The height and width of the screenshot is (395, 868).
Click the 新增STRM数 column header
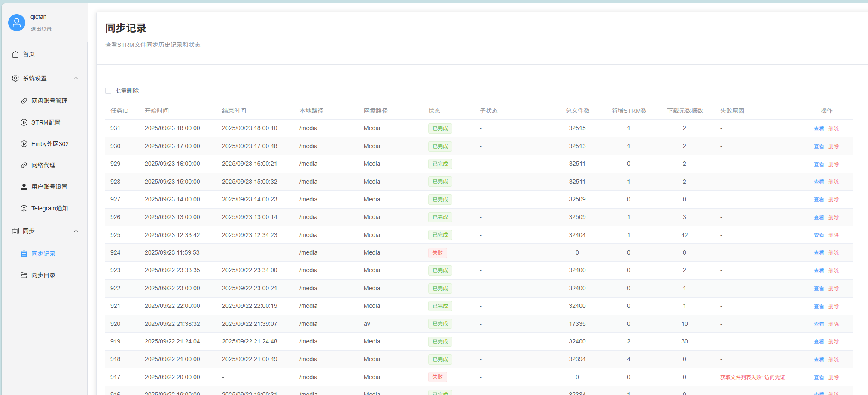coord(629,111)
